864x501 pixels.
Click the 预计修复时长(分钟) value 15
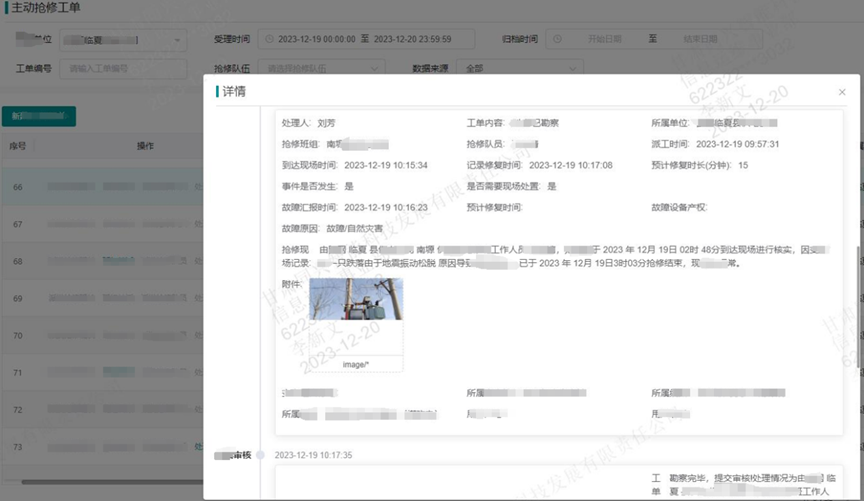(x=743, y=165)
